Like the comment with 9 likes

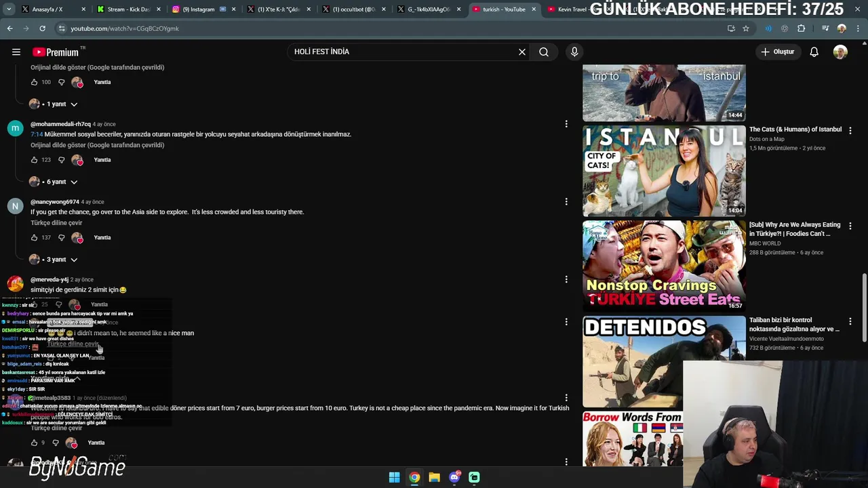tap(34, 443)
